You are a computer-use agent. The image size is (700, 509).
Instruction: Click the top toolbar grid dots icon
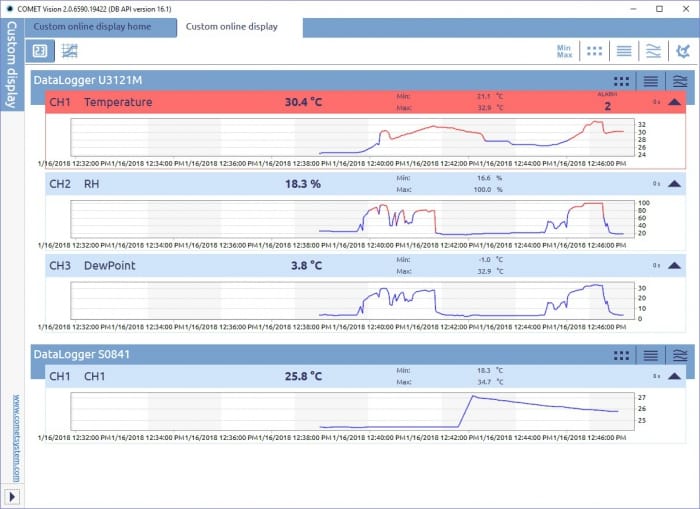(x=595, y=50)
